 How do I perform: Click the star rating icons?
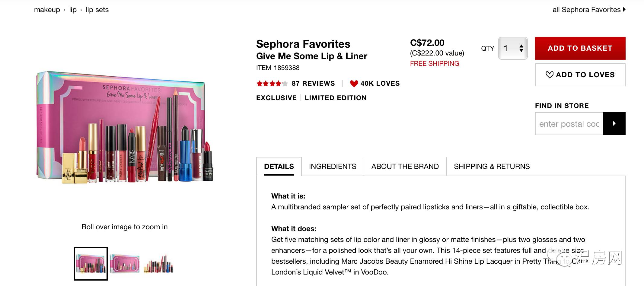pos(272,84)
